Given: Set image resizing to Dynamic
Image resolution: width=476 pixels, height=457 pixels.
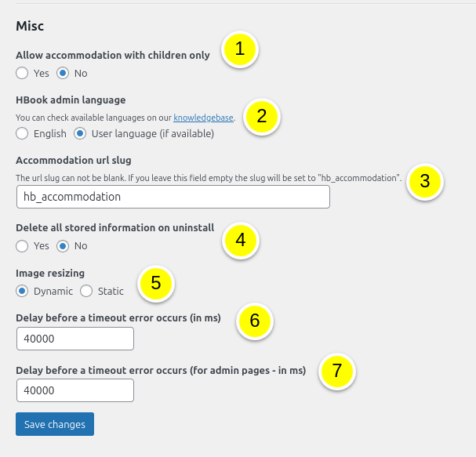Looking at the screenshot, I should click(23, 291).
